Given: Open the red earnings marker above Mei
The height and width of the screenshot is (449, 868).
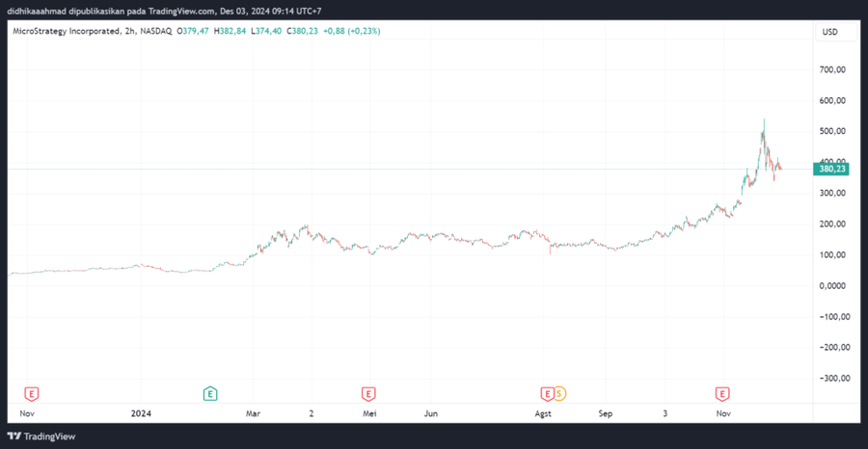Looking at the screenshot, I should click(367, 393).
